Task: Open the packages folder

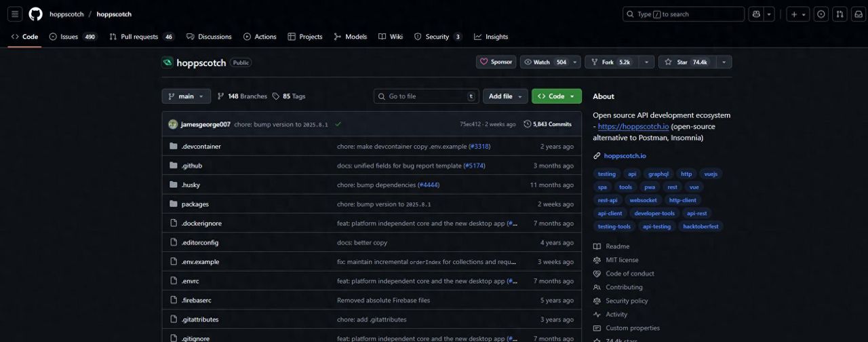Action: (x=195, y=204)
